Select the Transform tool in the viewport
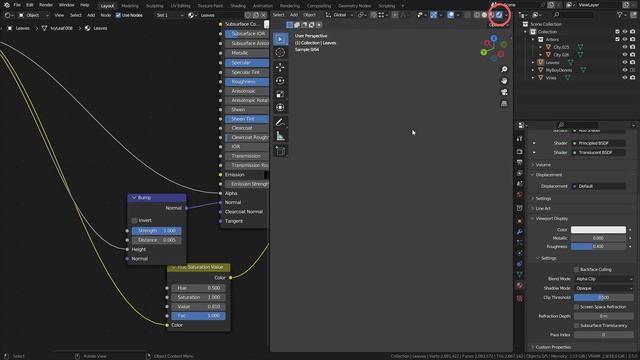 pos(280,107)
